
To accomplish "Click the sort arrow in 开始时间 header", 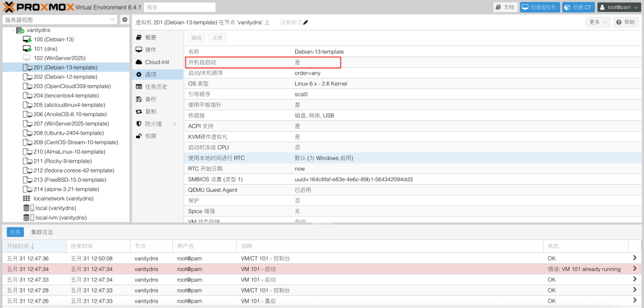I will tap(32, 246).
